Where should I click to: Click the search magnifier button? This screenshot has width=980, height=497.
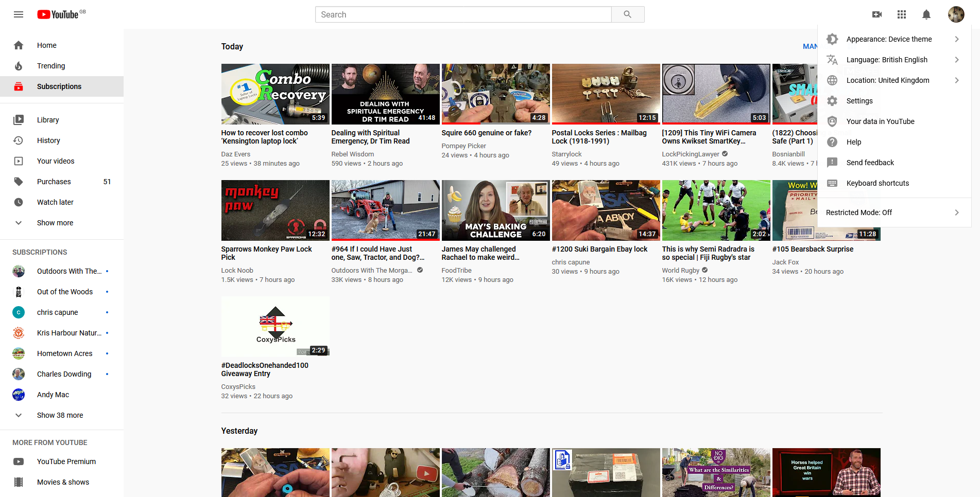(628, 14)
